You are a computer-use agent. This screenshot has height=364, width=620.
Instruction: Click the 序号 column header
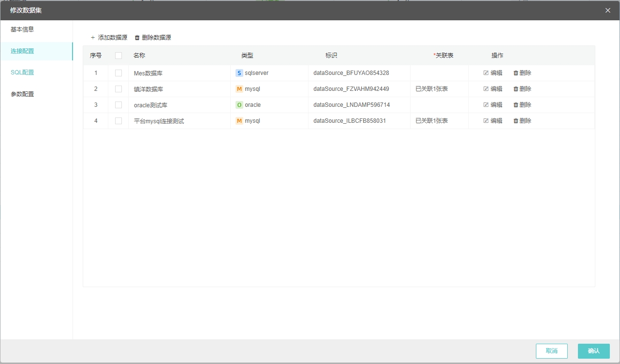[96, 56]
